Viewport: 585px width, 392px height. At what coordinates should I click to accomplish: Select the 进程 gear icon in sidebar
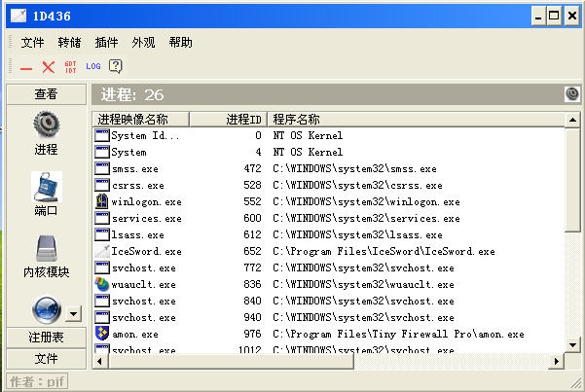[x=47, y=125]
